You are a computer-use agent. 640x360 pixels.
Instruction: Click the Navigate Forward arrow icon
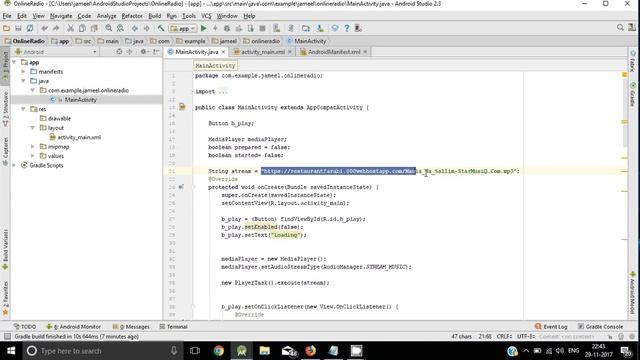coord(147,28)
